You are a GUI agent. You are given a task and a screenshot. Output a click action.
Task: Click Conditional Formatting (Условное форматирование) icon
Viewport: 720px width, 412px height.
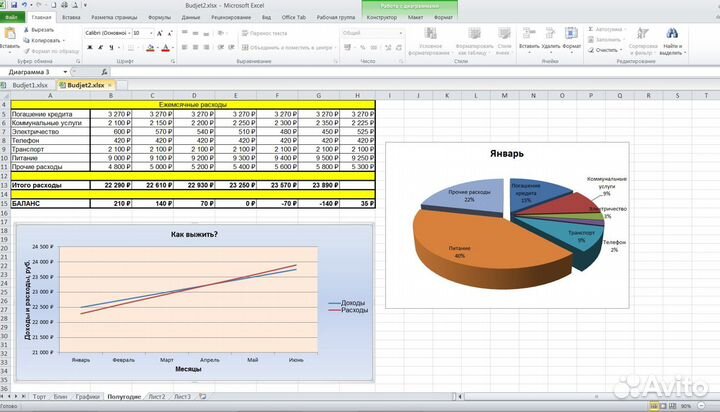[430, 34]
